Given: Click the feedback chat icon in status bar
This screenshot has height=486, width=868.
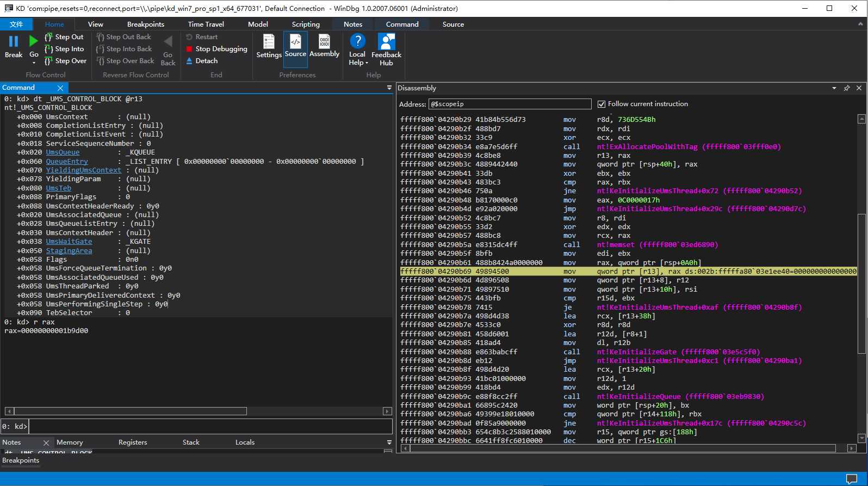Looking at the screenshot, I should click(852, 479).
